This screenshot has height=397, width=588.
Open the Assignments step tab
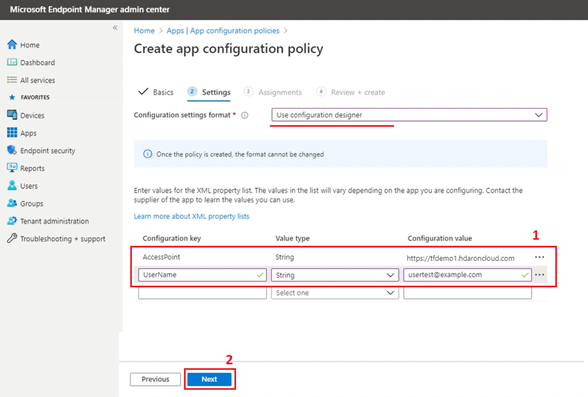273,92
